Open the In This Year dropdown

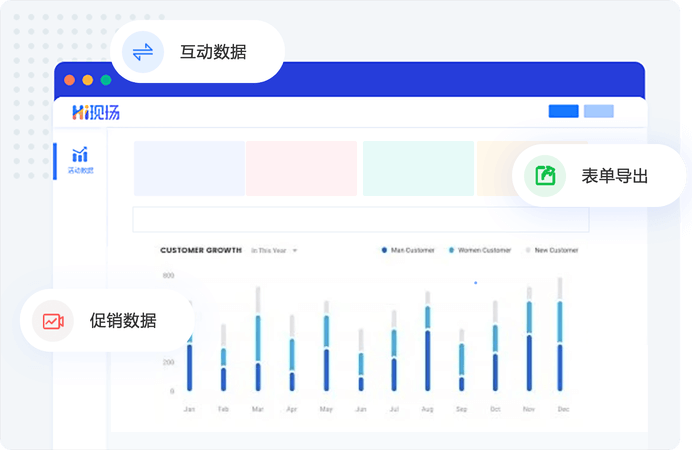click(x=274, y=250)
